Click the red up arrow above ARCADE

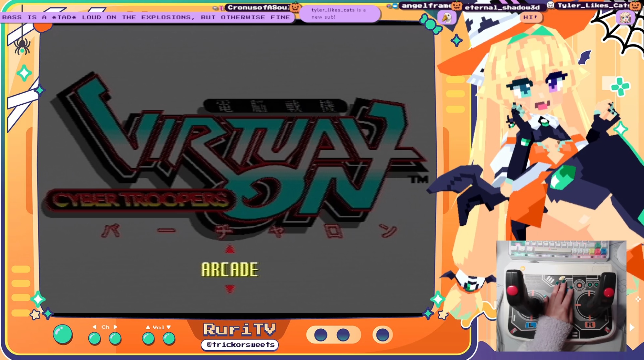(230, 249)
